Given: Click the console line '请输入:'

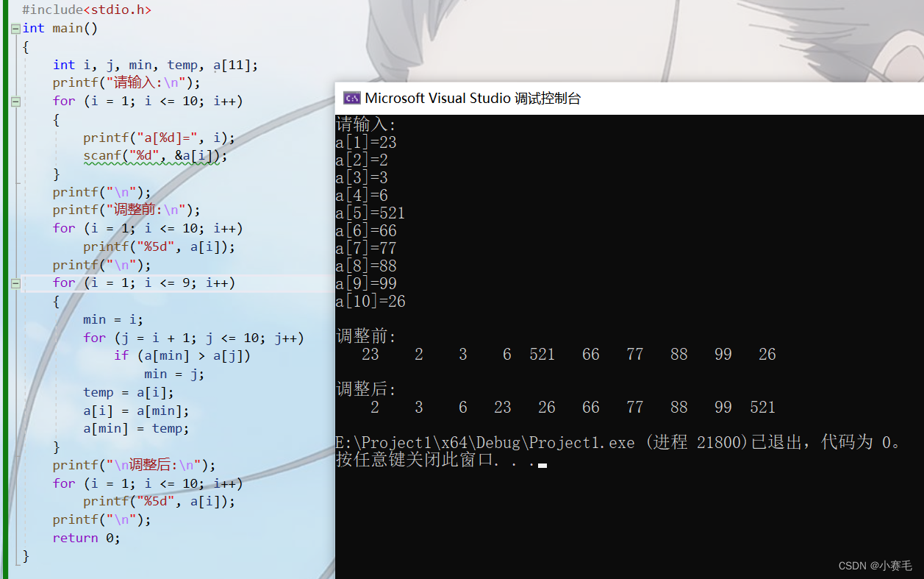Looking at the screenshot, I should tap(366, 124).
